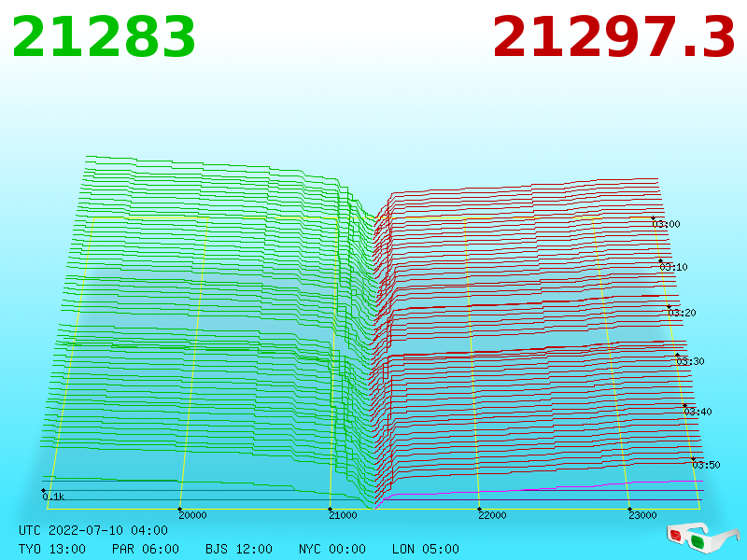747x560 pixels.
Task: Select the 03:50 time axis marker
Action: click(x=706, y=464)
